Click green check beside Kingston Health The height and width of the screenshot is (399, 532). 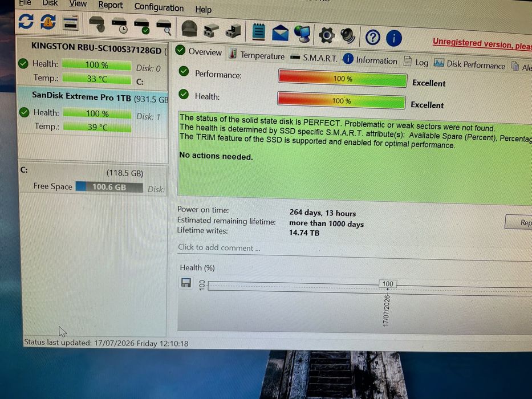click(x=23, y=63)
